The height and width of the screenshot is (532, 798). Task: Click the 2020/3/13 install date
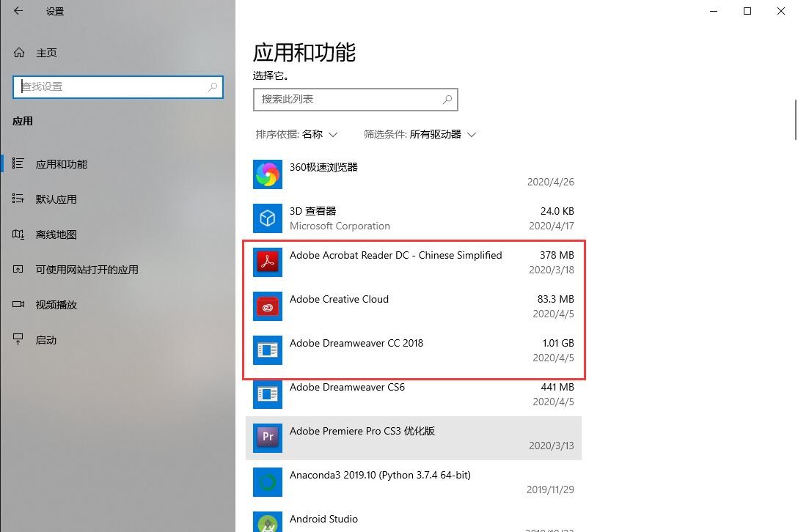point(551,446)
